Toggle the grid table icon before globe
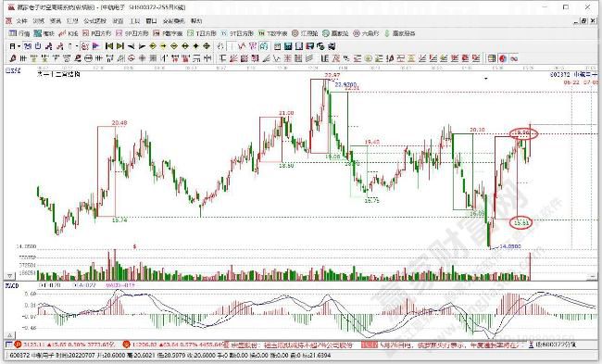The width and height of the screenshot is (602, 364). 492,58
